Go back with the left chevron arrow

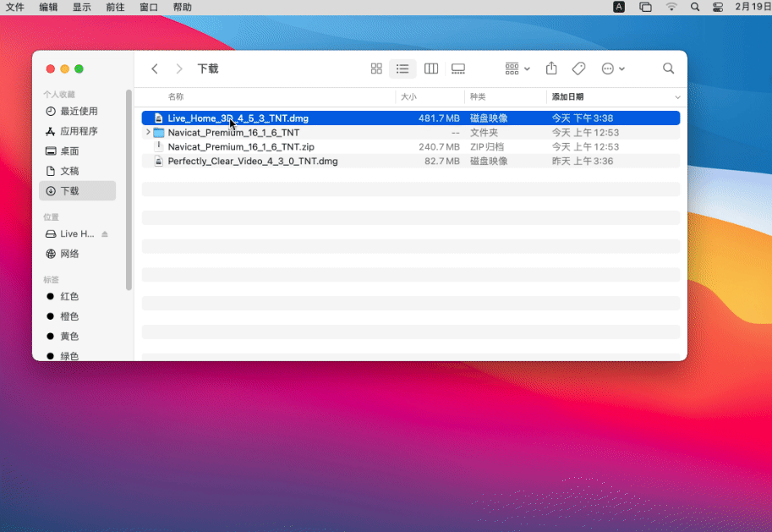tap(155, 69)
